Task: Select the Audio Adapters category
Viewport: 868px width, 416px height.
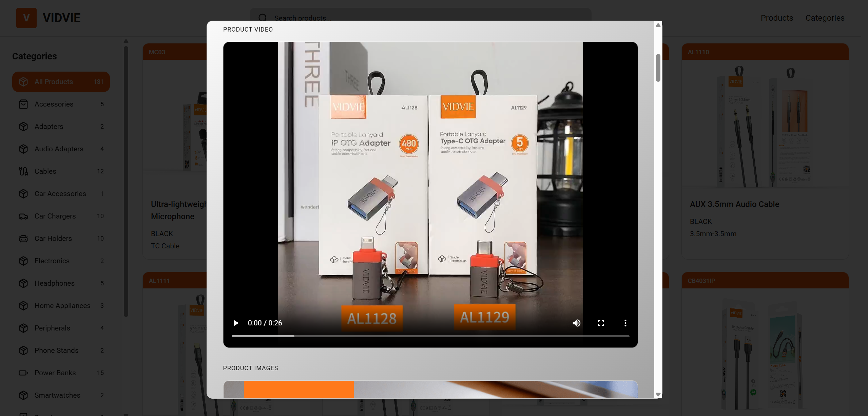Action: 61,149
